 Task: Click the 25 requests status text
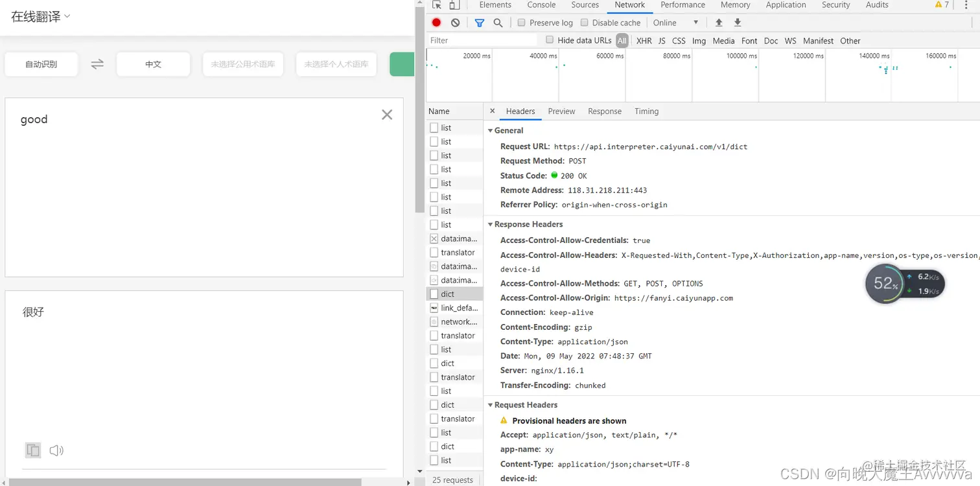[x=452, y=480]
